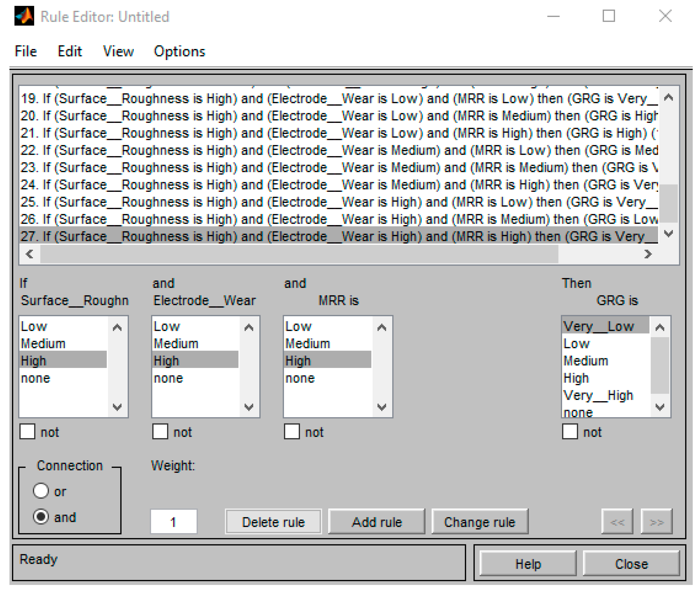The image size is (700, 593).
Task: Open the Edit menu
Action: point(69,51)
